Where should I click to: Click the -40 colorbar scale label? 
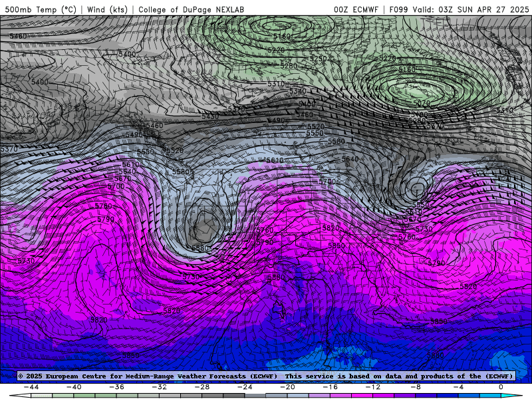pyautogui.click(x=74, y=387)
